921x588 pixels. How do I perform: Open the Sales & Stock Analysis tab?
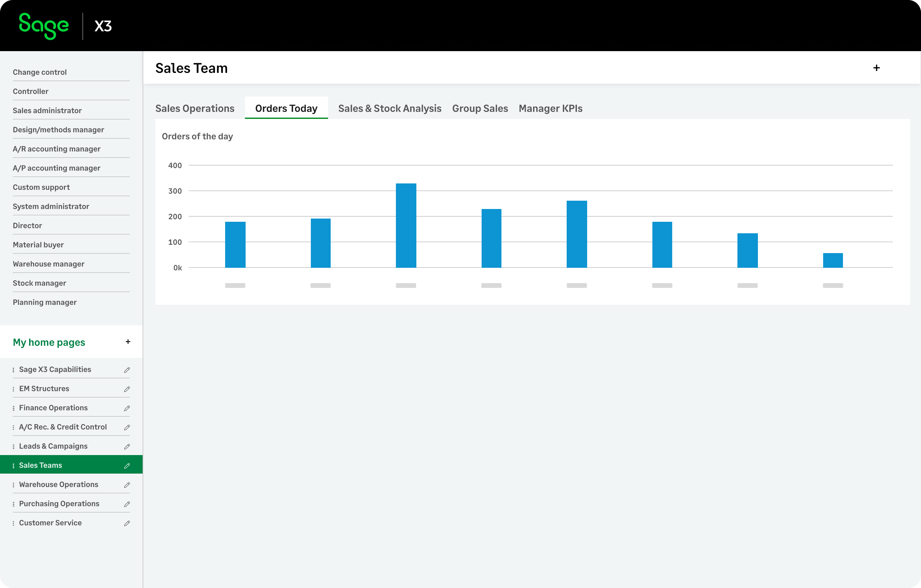click(390, 108)
